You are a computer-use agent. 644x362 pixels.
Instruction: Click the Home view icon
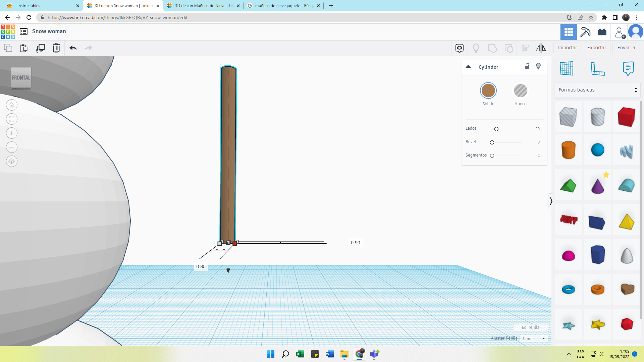12,105
